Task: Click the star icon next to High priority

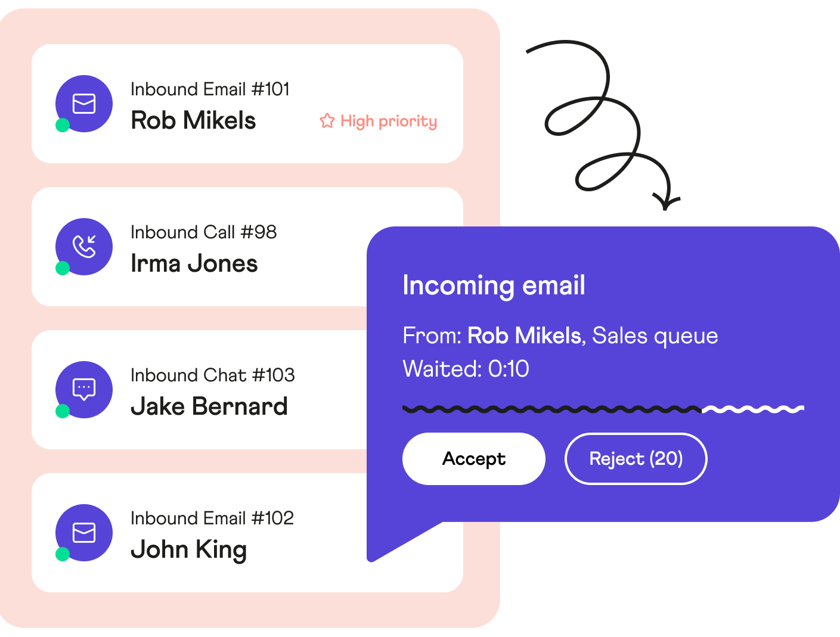Action: (x=327, y=121)
